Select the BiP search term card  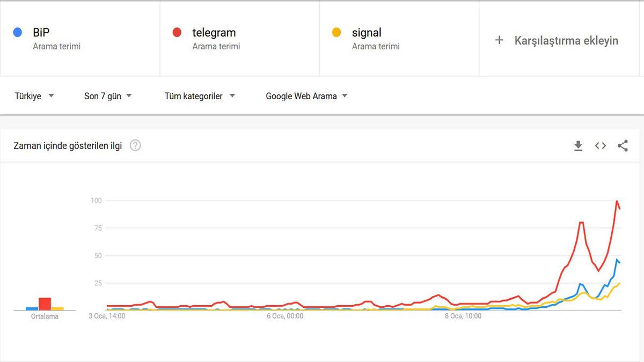click(80, 39)
